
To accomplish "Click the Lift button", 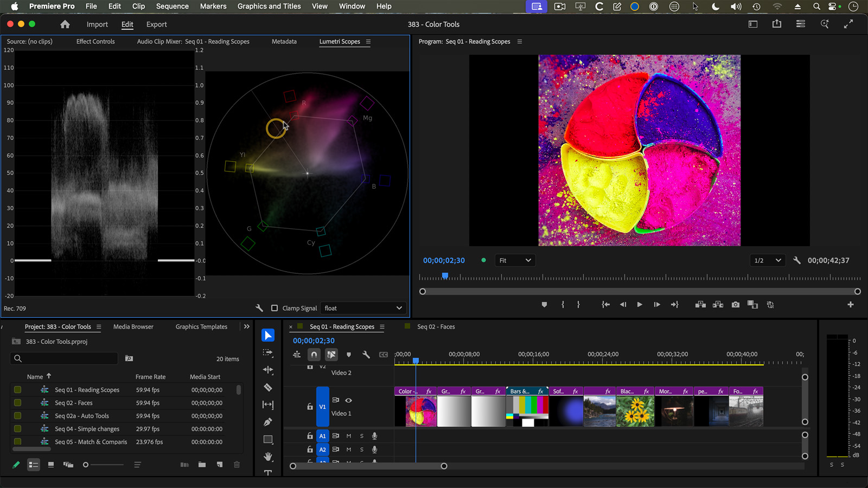I will coord(700,305).
